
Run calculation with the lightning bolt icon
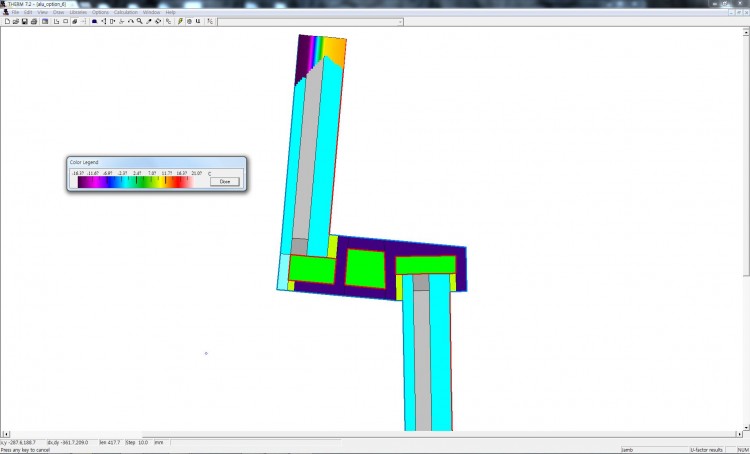[180, 21]
